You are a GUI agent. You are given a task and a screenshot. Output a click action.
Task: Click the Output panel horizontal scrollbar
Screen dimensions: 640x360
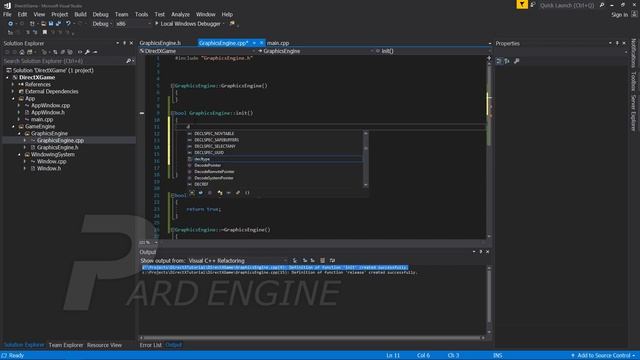click(x=312, y=338)
